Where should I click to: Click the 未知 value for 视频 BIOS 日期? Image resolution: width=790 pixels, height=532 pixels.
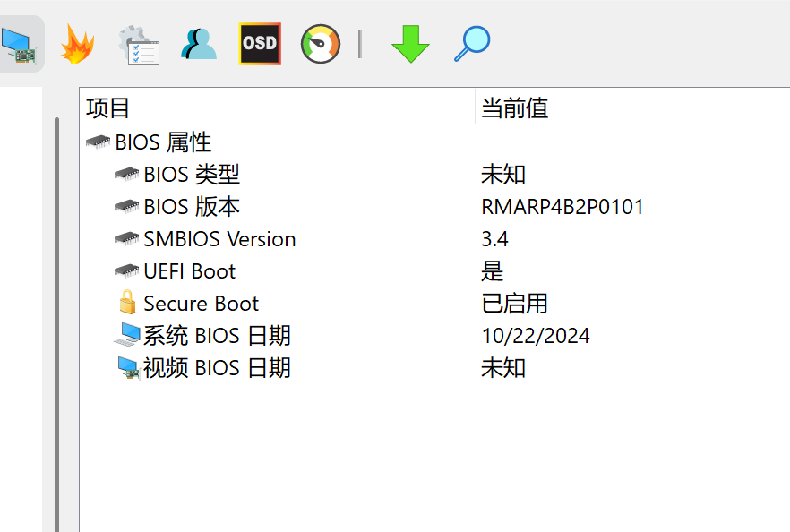(x=503, y=368)
